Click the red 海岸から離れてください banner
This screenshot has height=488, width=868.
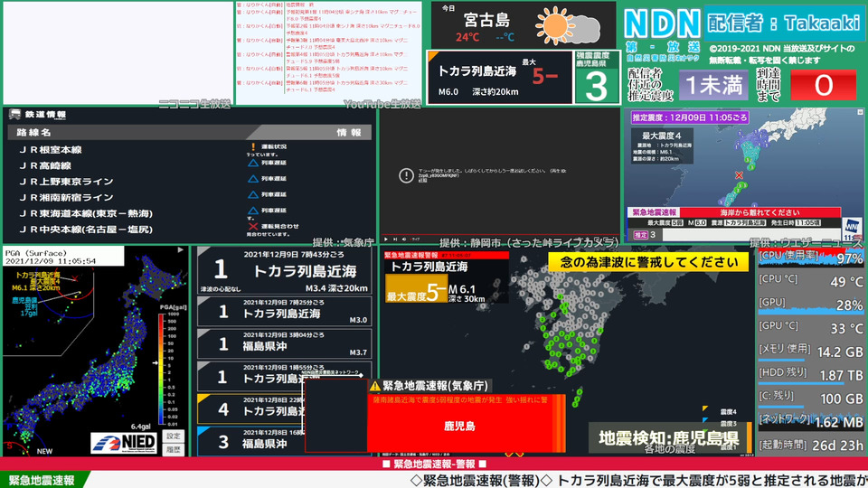tap(759, 212)
